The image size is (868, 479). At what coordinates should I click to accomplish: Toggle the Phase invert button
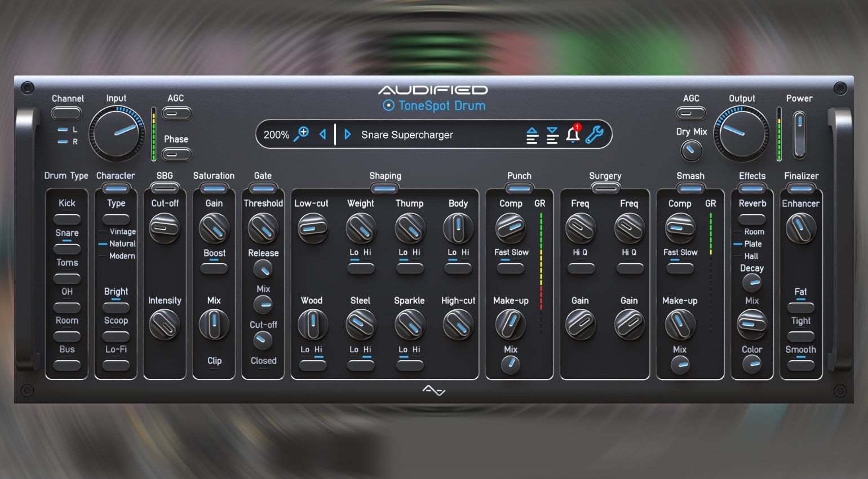click(176, 154)
